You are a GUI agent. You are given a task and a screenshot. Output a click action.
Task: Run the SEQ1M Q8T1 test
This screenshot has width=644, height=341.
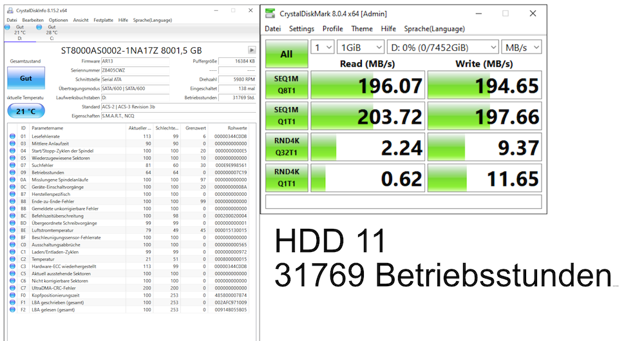287,84
